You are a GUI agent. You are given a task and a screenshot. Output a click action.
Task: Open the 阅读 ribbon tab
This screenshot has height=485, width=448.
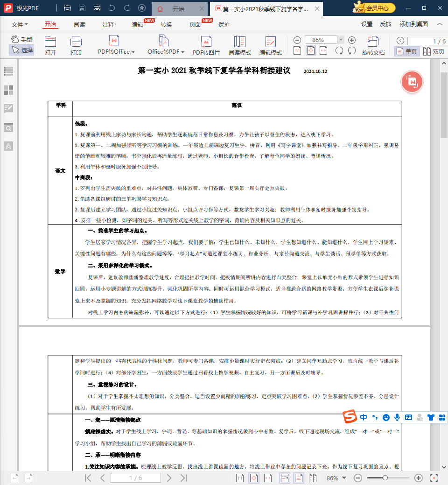[x=79, y=24]
